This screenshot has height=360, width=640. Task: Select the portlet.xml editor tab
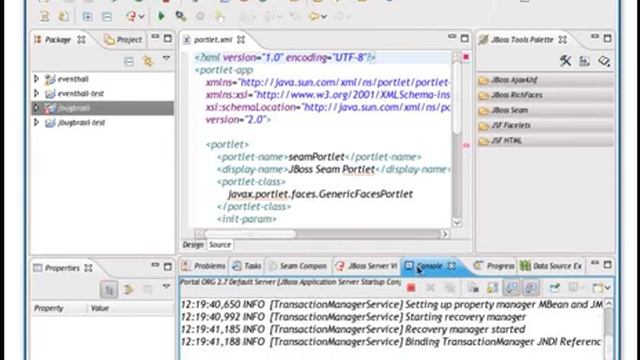[213, 40]
